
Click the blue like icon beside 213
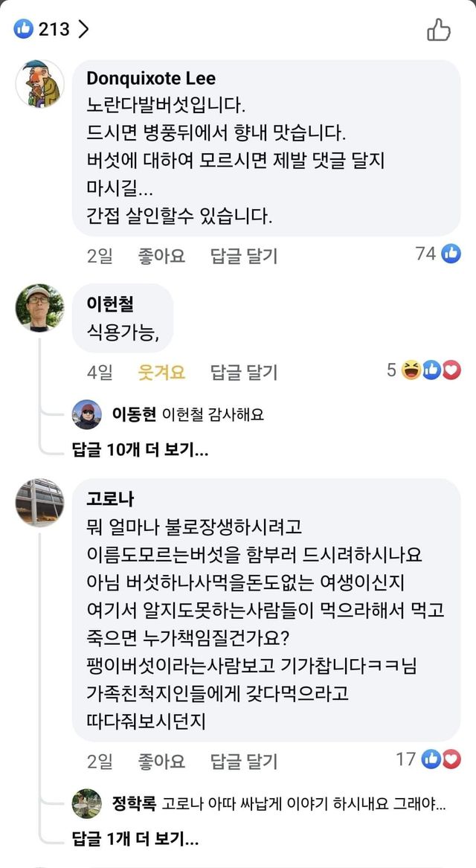24,29
